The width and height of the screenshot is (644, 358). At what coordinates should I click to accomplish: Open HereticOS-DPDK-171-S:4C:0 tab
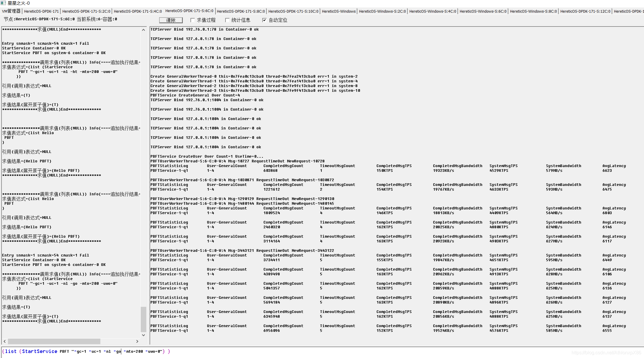(x=138, y=11)
